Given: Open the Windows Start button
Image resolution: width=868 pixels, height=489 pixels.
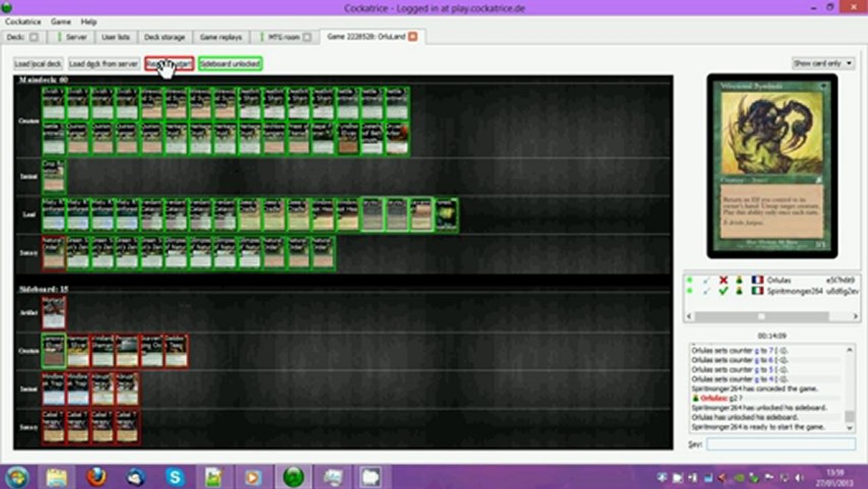Looking at the screenshot, I should coord(17,477).
